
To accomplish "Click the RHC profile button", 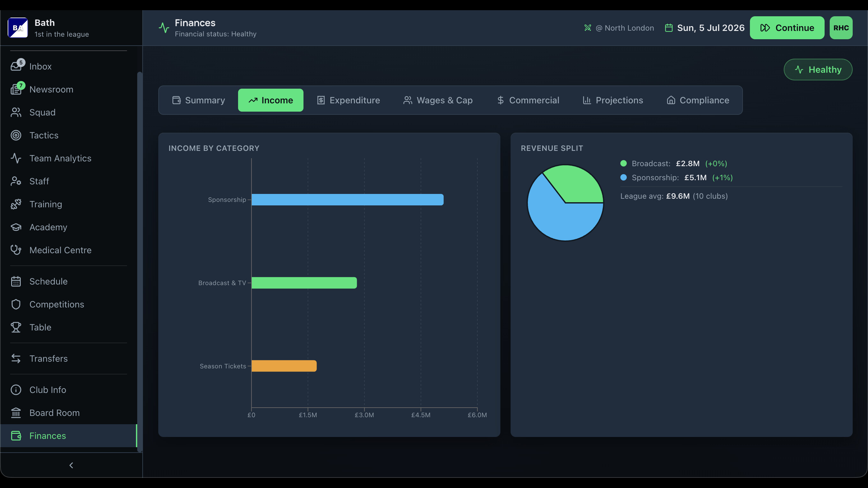I will [x=841, y=28].
